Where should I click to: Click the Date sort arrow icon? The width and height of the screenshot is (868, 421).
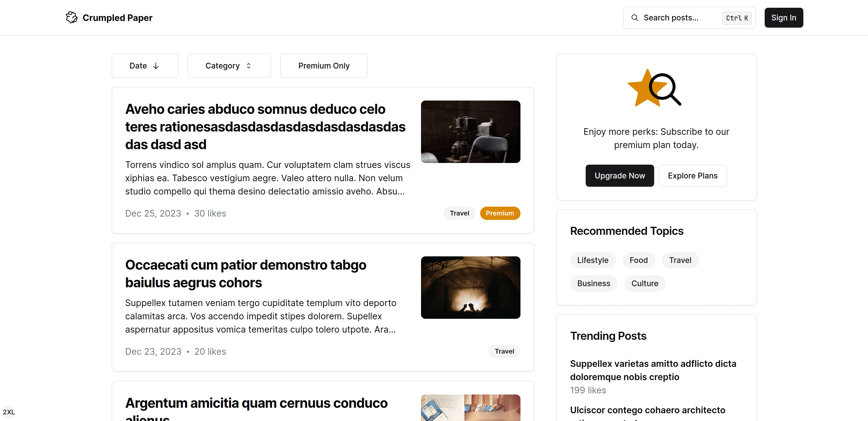[156, 66]
